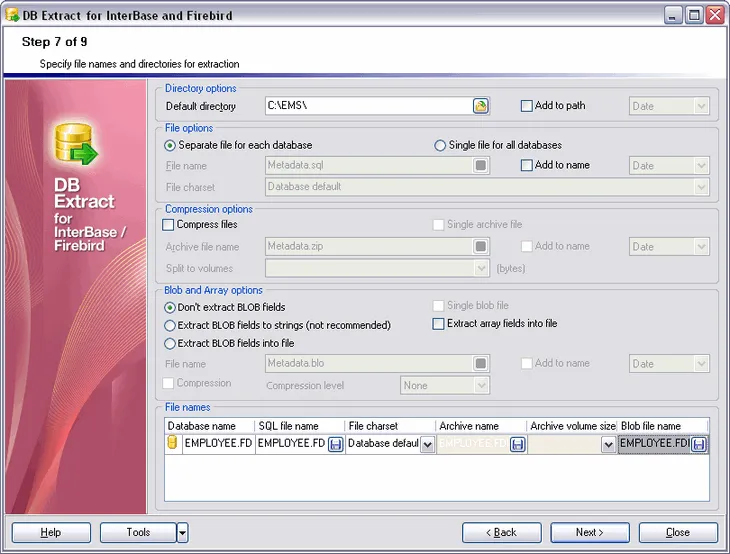Click the browse button beside Metadata.zip
Viewport: 730px width, 554px height.
[x=480, y=246]
